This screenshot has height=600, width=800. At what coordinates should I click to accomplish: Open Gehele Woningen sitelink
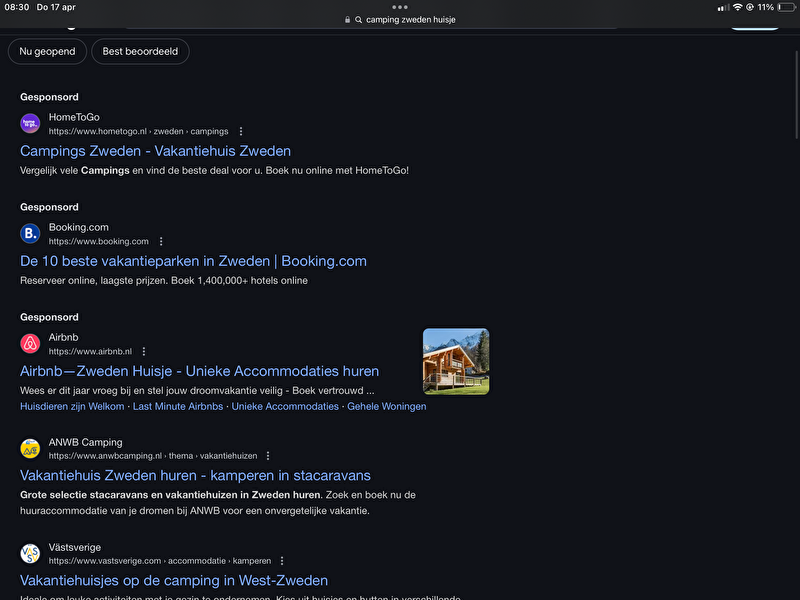(x=387, y=407)
